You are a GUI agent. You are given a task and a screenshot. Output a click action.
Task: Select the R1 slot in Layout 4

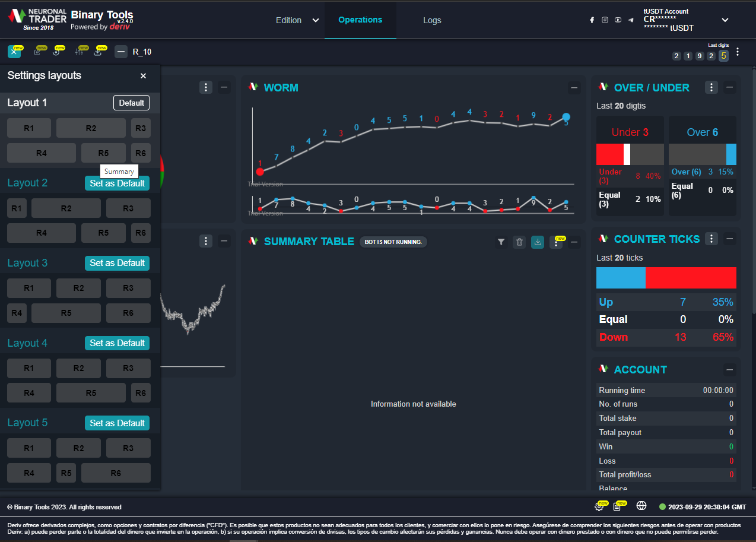pyautogui.click(x=28, y=367)
